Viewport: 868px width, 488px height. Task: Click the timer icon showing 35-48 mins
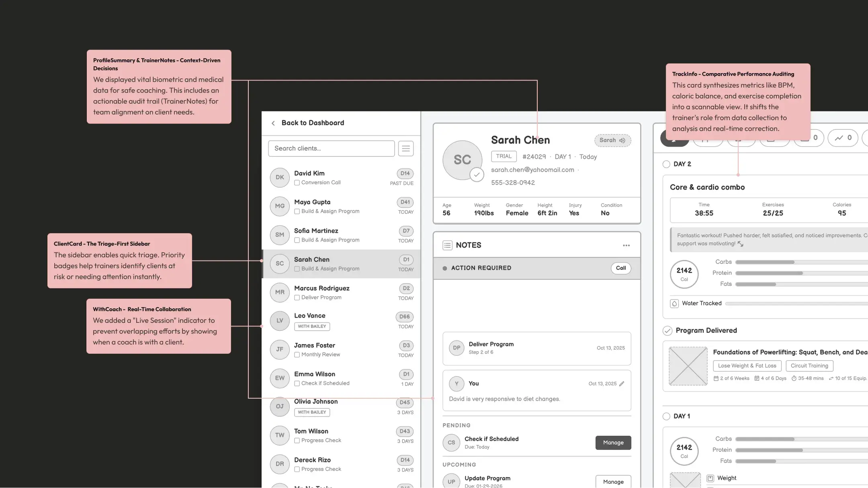794,378
